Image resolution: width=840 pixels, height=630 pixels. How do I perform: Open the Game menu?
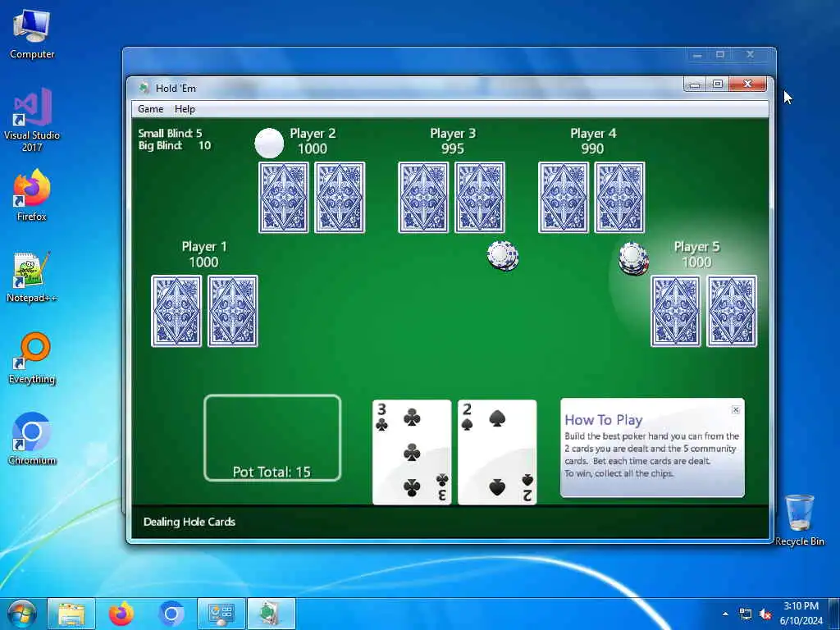(x=151, y=109)
